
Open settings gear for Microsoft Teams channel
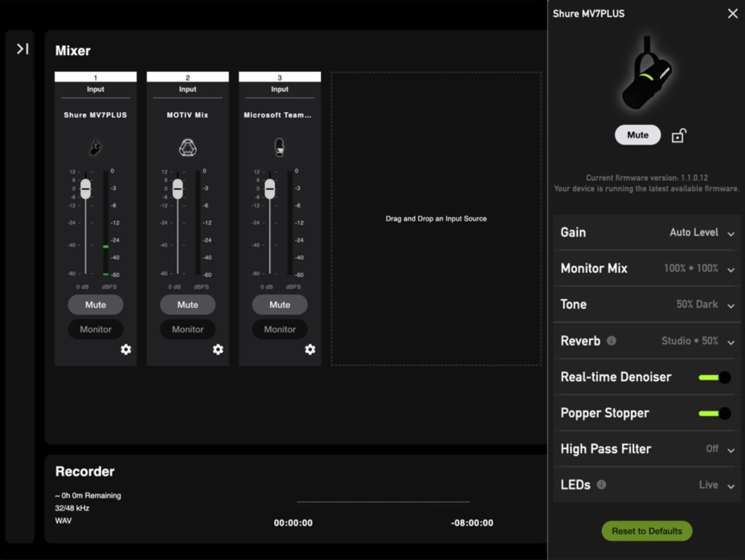[310, 350]
